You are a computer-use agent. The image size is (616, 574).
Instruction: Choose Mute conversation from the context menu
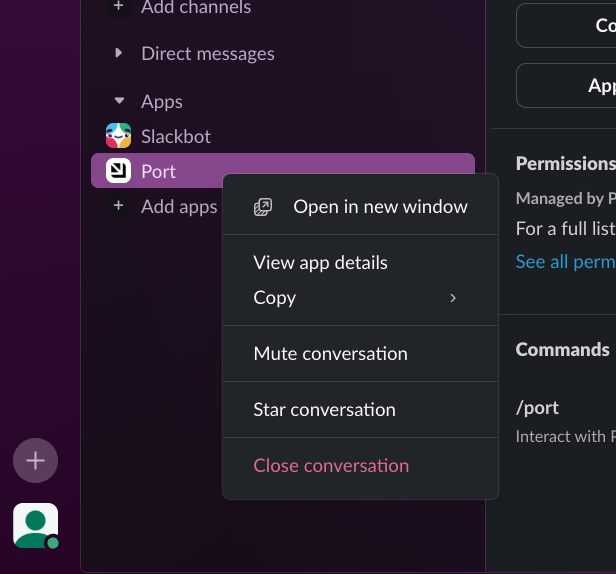tap(330, 354)
